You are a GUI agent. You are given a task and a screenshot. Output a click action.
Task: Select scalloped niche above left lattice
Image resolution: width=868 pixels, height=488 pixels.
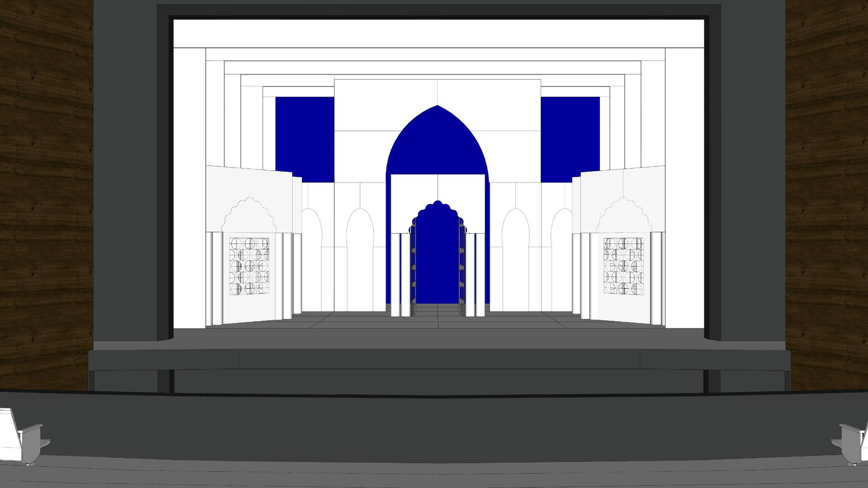pyautogui.click(x=249, y=216)
